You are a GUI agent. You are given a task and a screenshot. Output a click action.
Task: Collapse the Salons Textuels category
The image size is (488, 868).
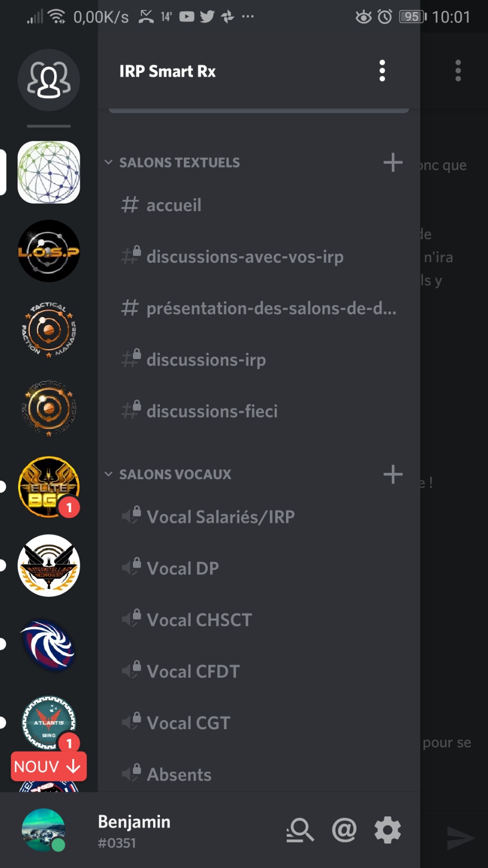[173, 162]
